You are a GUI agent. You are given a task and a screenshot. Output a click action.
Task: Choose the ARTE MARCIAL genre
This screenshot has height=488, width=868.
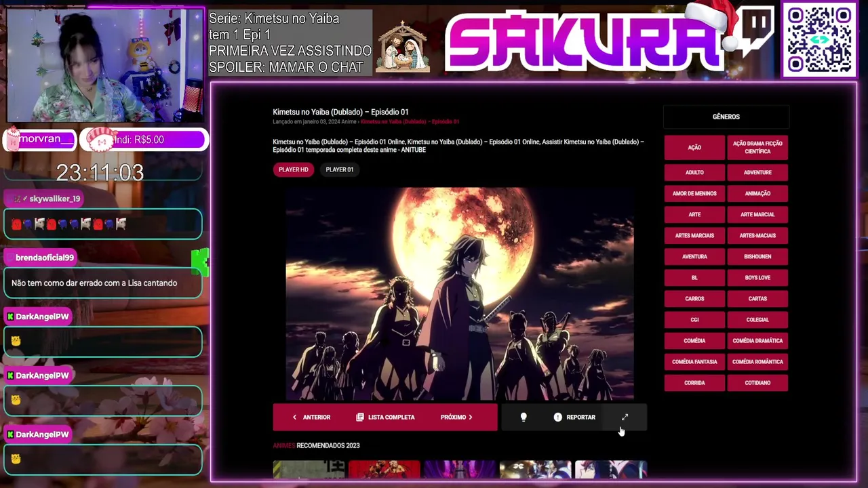(757, 215)
